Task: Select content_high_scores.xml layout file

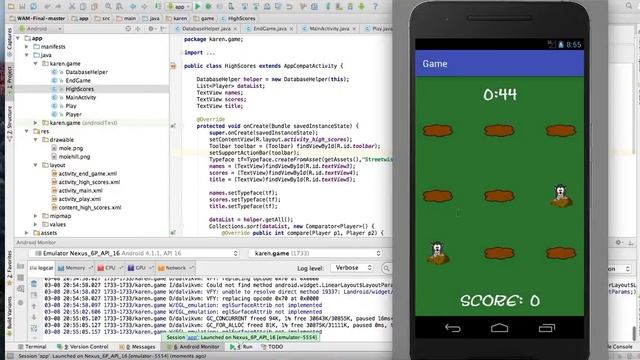Action: click(89, 207)
